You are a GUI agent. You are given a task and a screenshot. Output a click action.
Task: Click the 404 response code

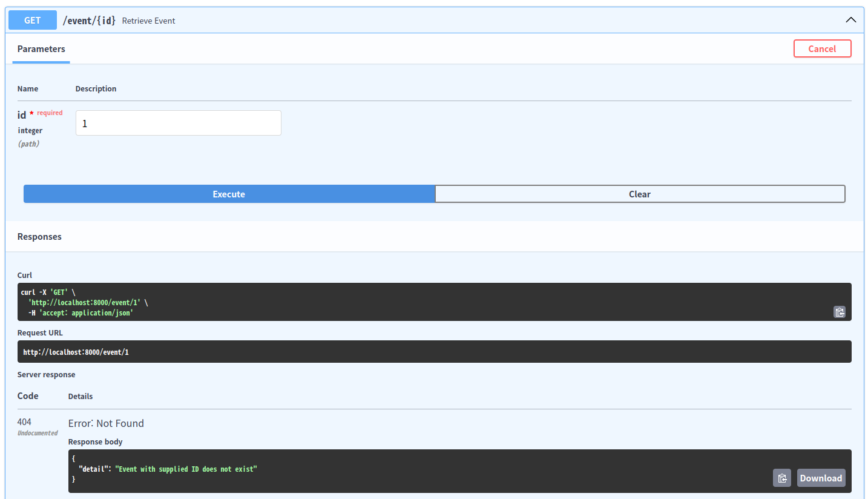coord(24,421)
